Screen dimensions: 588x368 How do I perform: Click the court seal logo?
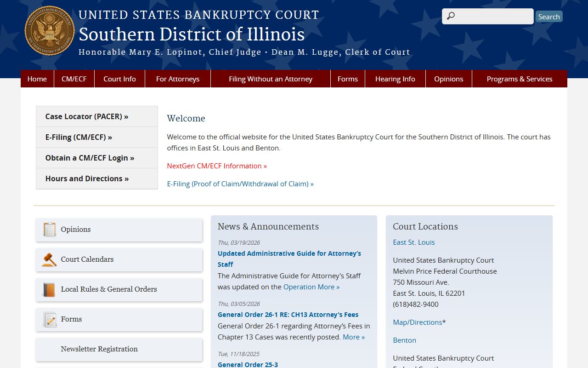click(50, 31)
